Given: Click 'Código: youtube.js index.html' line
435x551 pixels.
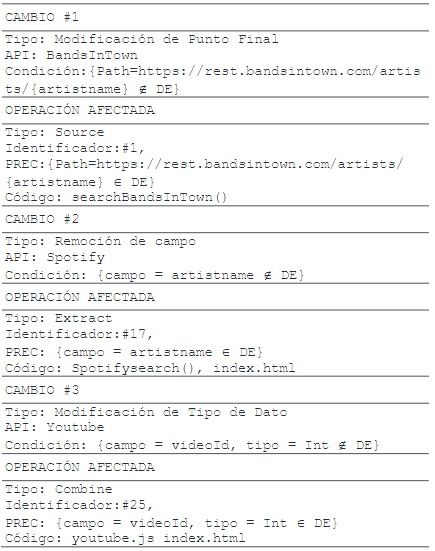Looking at the screenshot, I should [x=125, y=538].
